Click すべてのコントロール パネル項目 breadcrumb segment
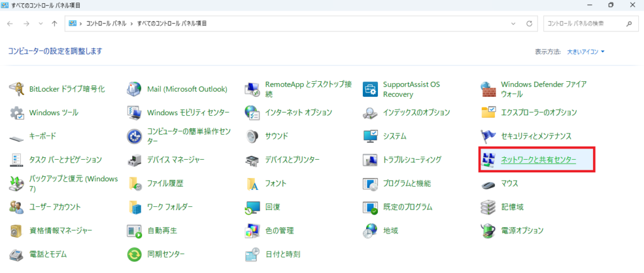Image resolution: width=644 pixels, height=273 pixels. (x=172, y=23)
